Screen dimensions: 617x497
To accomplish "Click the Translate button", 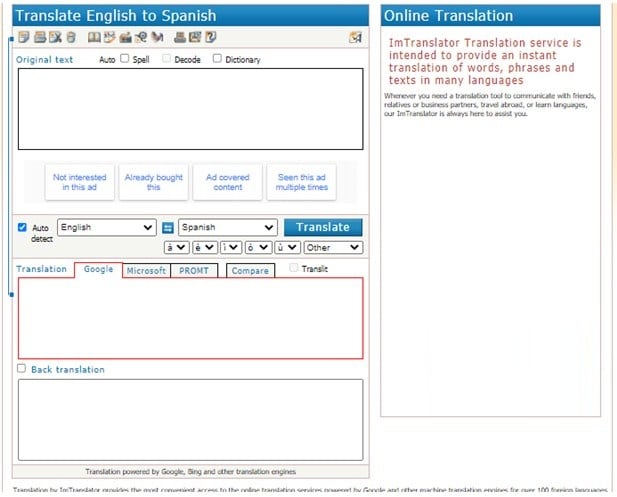I will click(323, 227).
